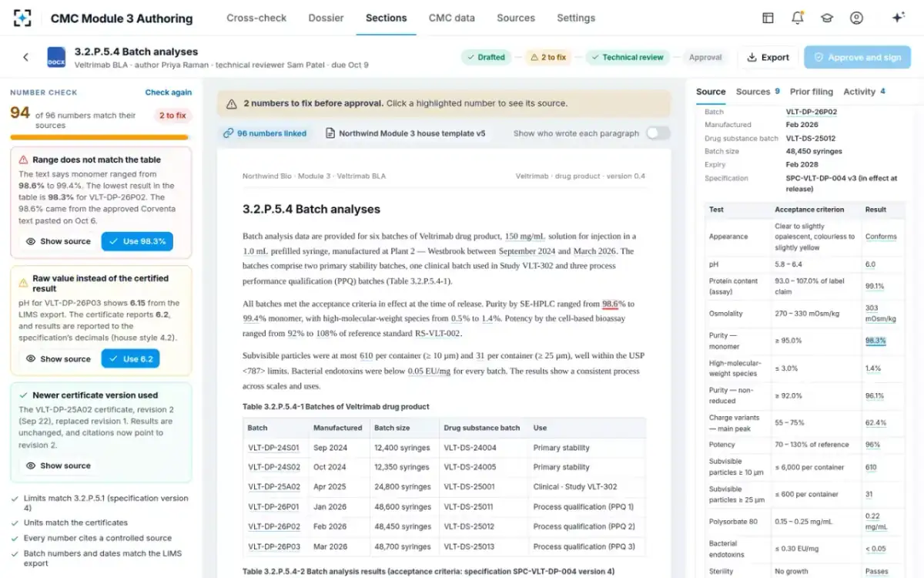Viewport: 924px width, 578px height.
Task: Select the Sections tab
Action: pyautogui.click(x=386, y=18)
